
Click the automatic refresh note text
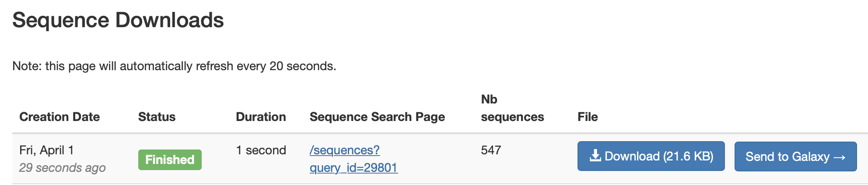174,66
